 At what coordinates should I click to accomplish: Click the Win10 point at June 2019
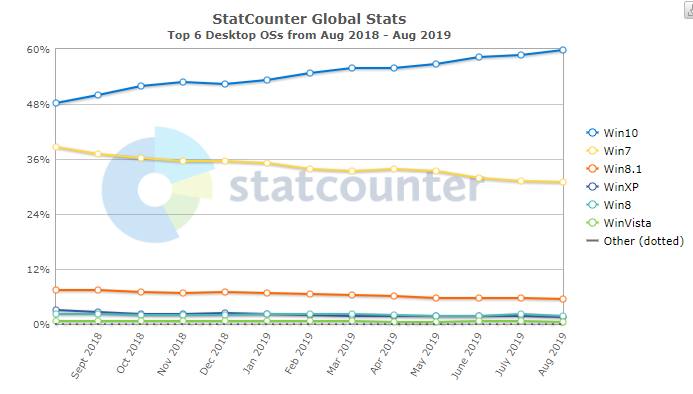479,57
